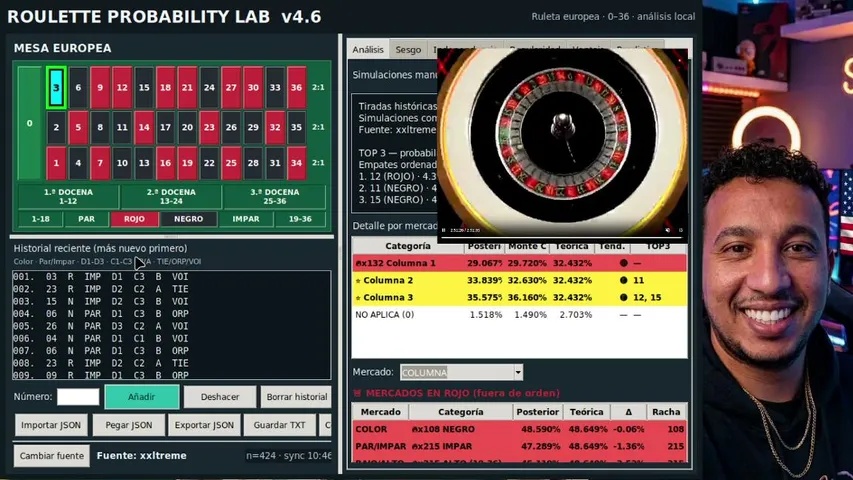Sort by the Teórica header in detalle table
This screenshot has width=853, height=480.
pyautogui.click(x=571, y=247)
